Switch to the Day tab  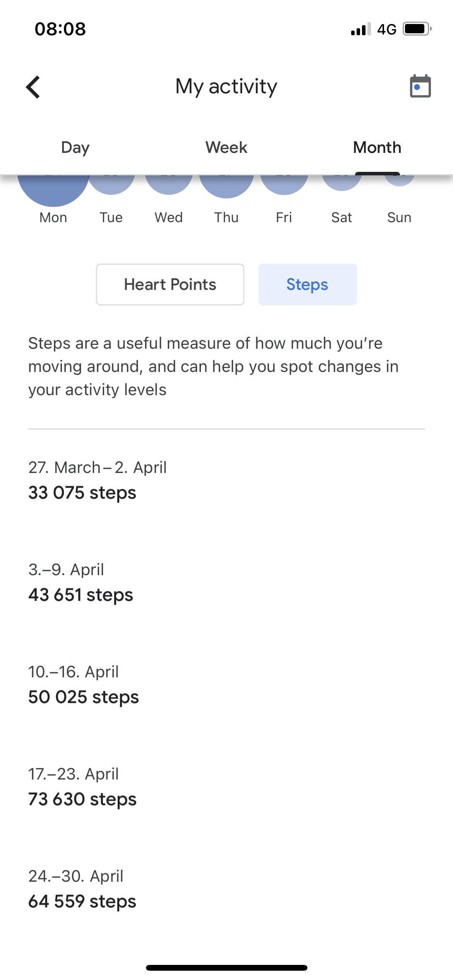coord(75,147)
